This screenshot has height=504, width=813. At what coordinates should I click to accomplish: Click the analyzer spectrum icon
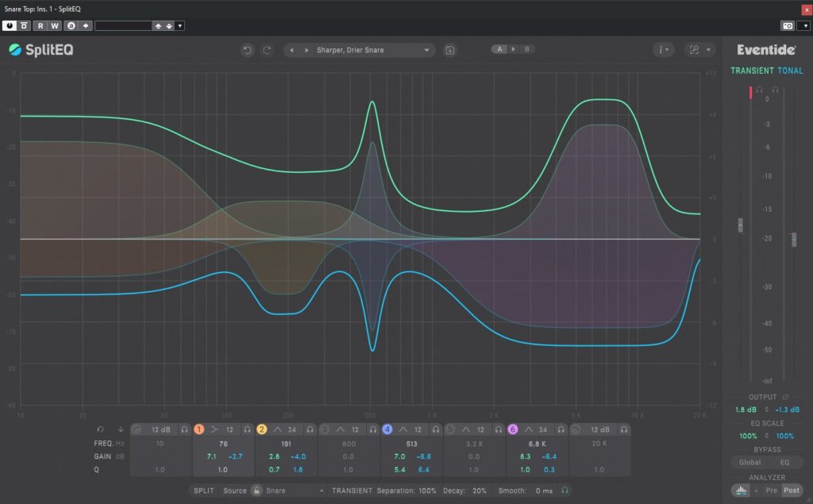click(741, 491)
